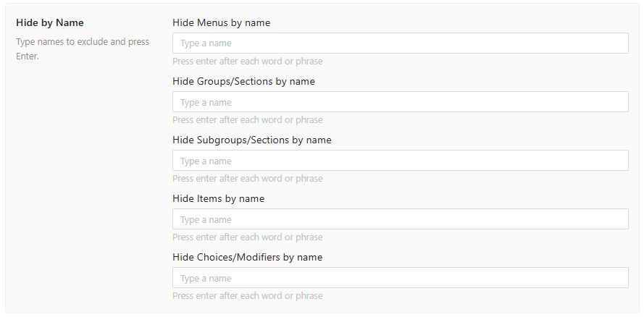Click the "Hide Menus by name" label
The height and width of the screenshot is (317, 644).
point(221,22)
